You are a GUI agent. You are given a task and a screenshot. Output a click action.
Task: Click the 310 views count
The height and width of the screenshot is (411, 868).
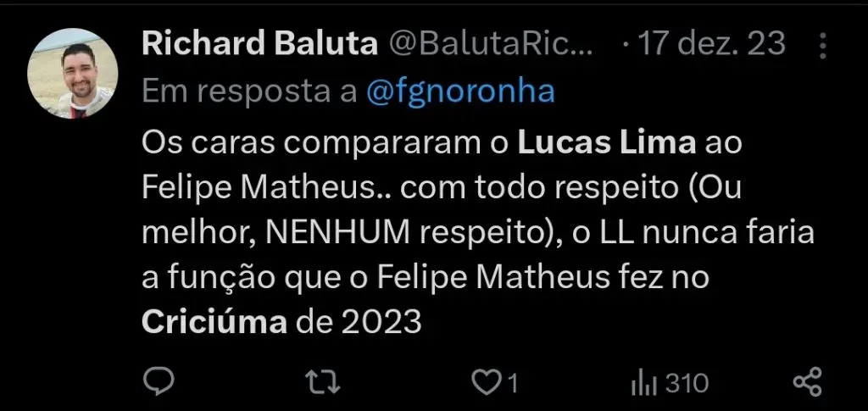pyautogui.click(x=687, y=383)
